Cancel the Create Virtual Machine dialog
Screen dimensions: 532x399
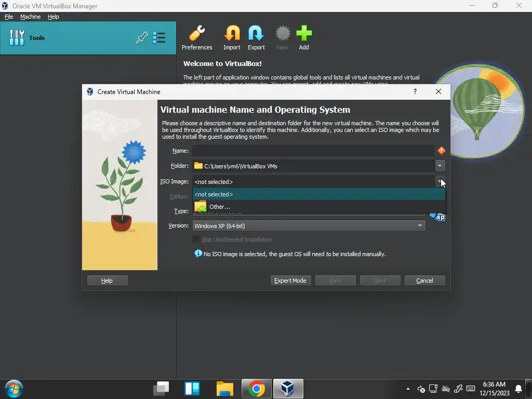point(425,280)
